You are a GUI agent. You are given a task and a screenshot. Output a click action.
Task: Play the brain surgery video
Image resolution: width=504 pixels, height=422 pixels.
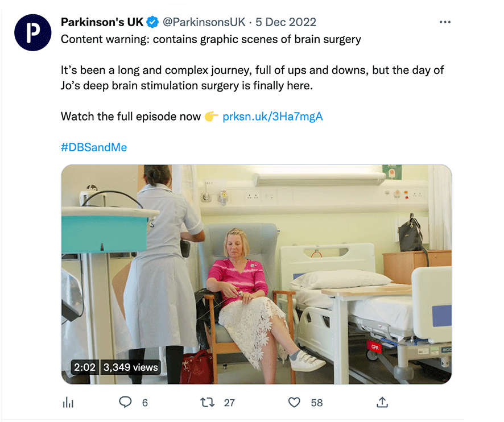click(256, 274)
